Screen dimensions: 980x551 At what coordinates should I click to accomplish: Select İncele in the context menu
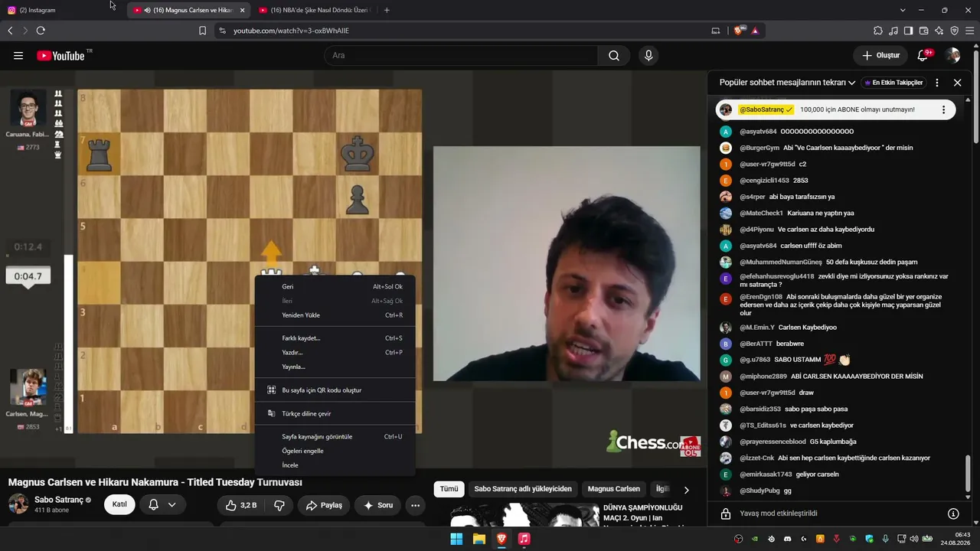point(335,465)
